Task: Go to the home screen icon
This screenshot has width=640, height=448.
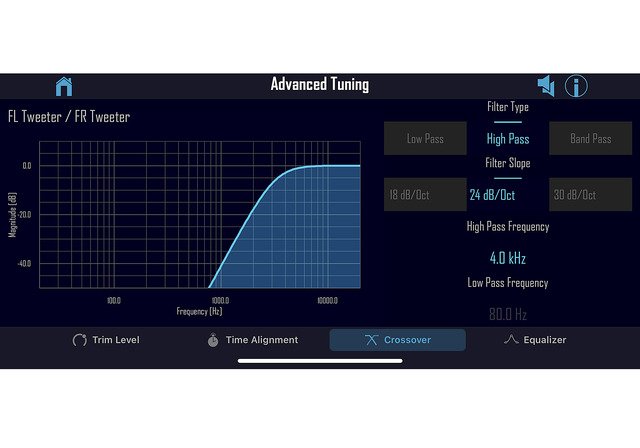Action: [64, 86]
